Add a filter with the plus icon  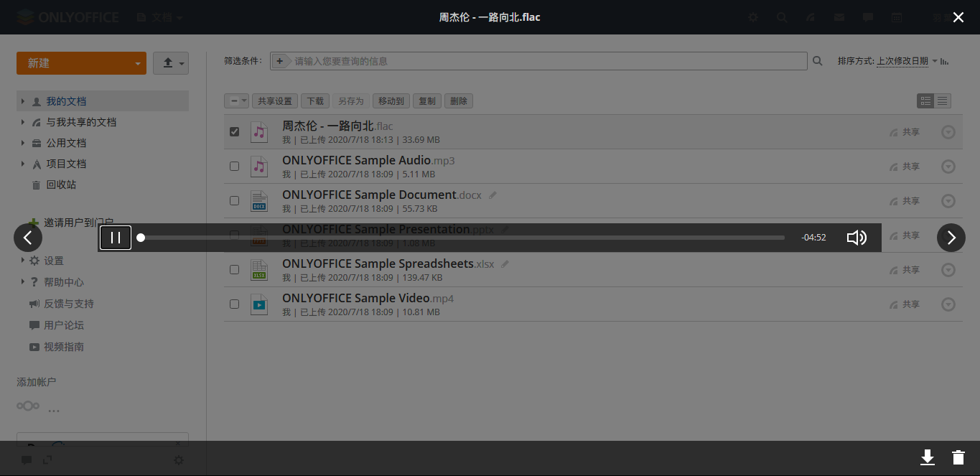tap(280, 61)
